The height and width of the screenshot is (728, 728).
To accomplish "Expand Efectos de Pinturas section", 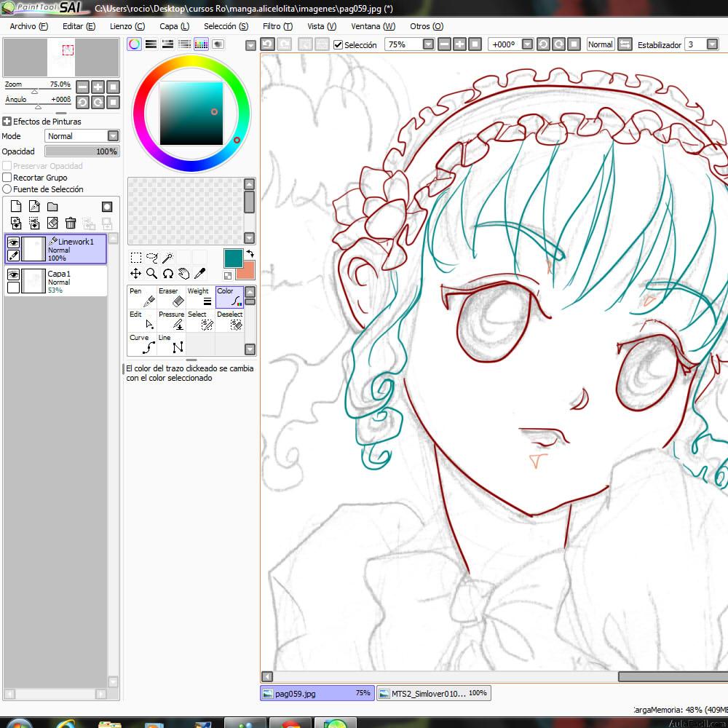I will coord(7,122).
